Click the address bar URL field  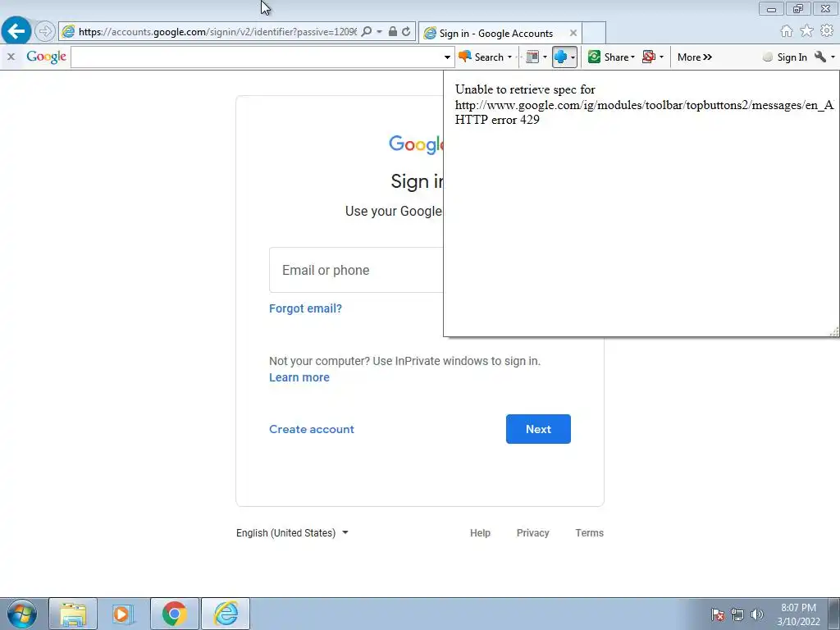(217, 32)
